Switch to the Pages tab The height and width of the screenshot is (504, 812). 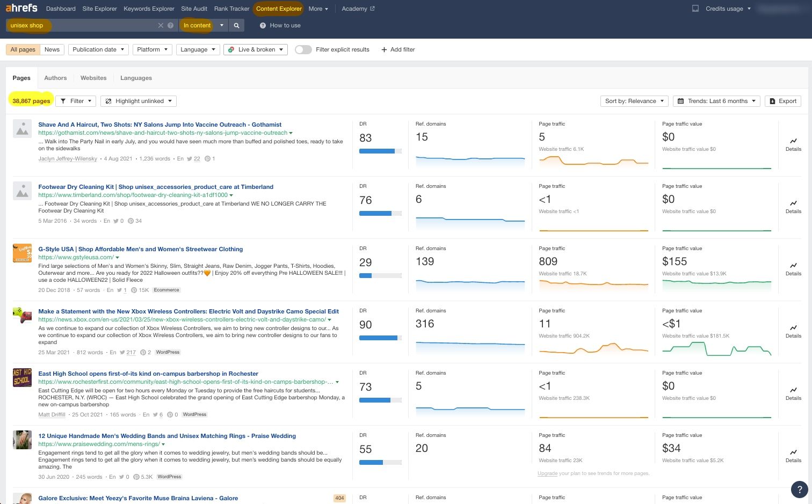[x=21, y=78]
